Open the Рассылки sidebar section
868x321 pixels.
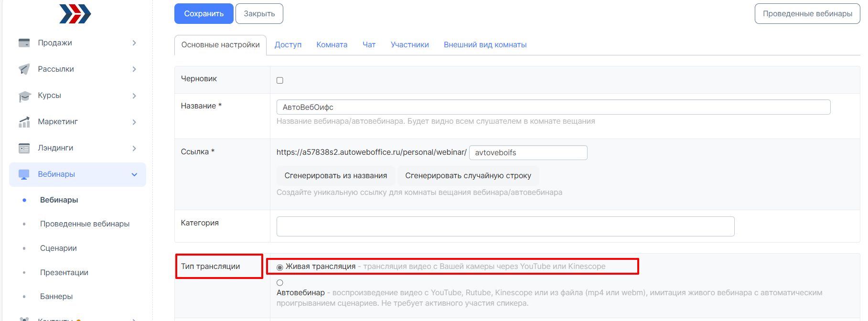77,69
